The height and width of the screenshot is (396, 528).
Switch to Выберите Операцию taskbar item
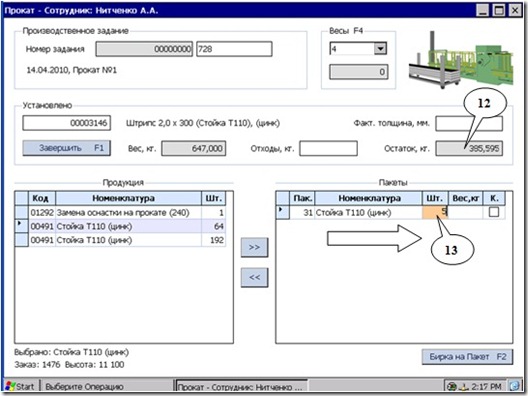pyautogui.click(x=107, y=386)
